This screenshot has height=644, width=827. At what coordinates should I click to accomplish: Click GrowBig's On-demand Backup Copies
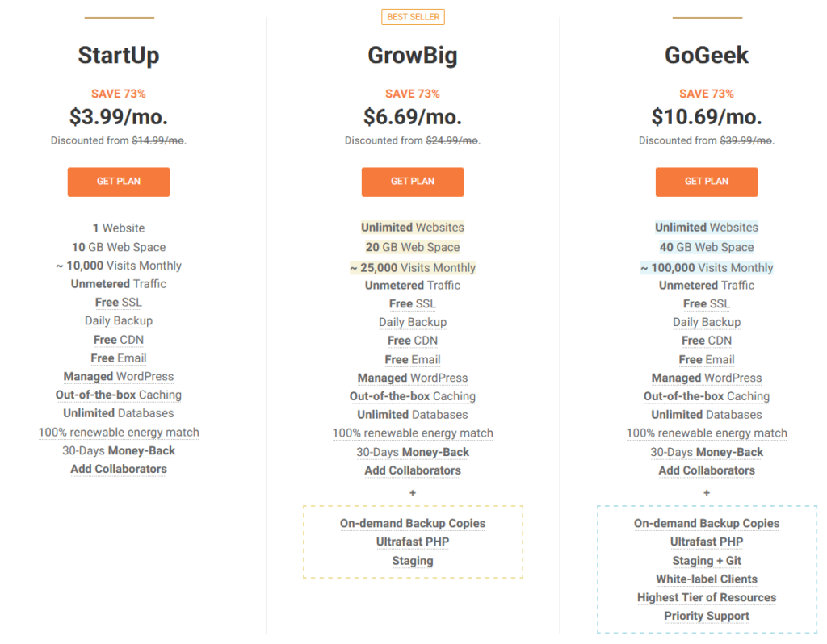pos(413,523)
